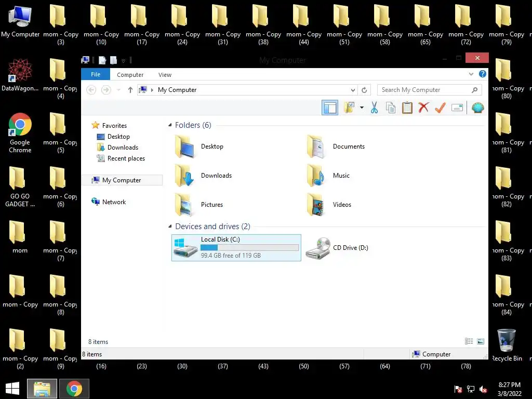Click the Cut scissors icon
This screenshot has height=399, width=532.
click(374, 108)
